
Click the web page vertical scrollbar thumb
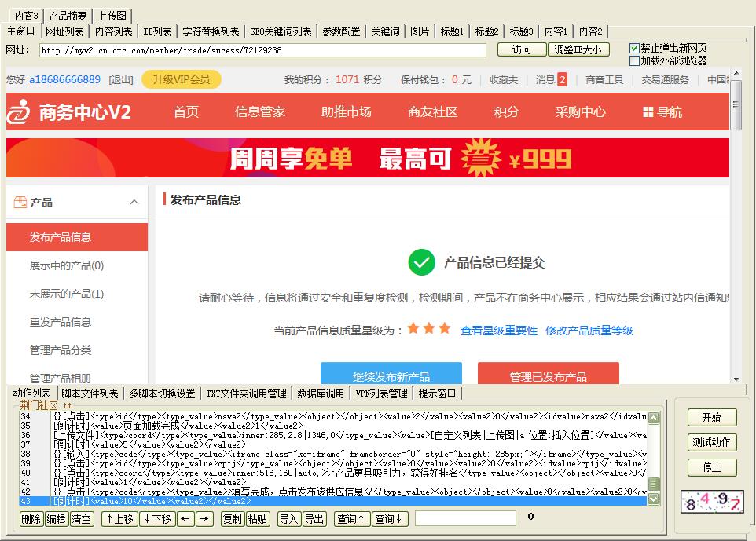tap(736, 105)
